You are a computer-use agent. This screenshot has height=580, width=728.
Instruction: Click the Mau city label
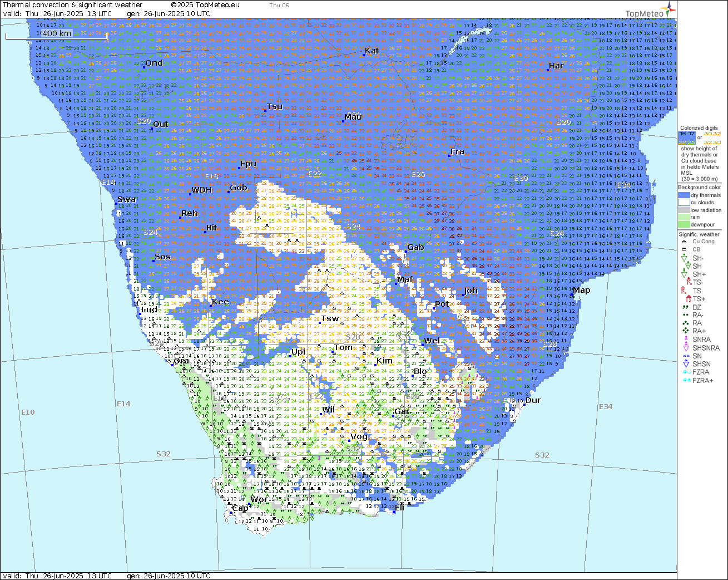pos(353,117)
